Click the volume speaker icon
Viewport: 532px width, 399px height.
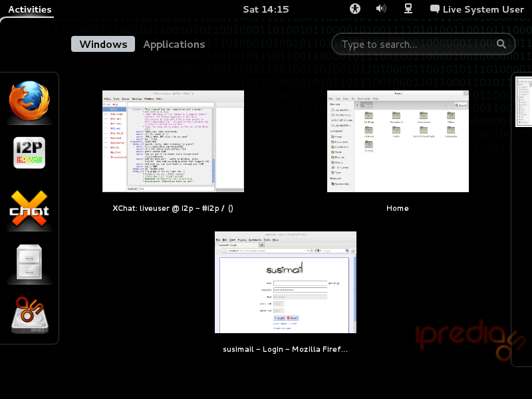click(x=381, y=9)
